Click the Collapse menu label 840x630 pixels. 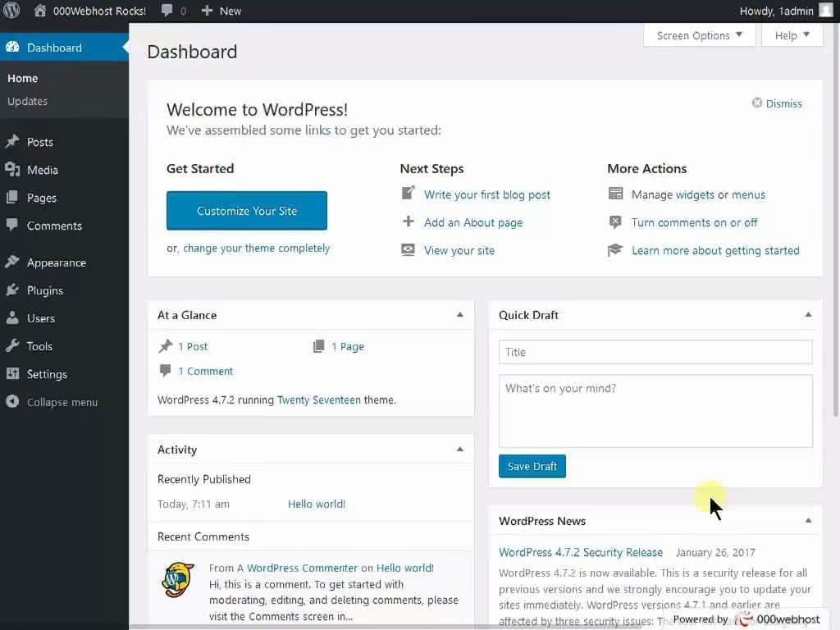[62, 402]
